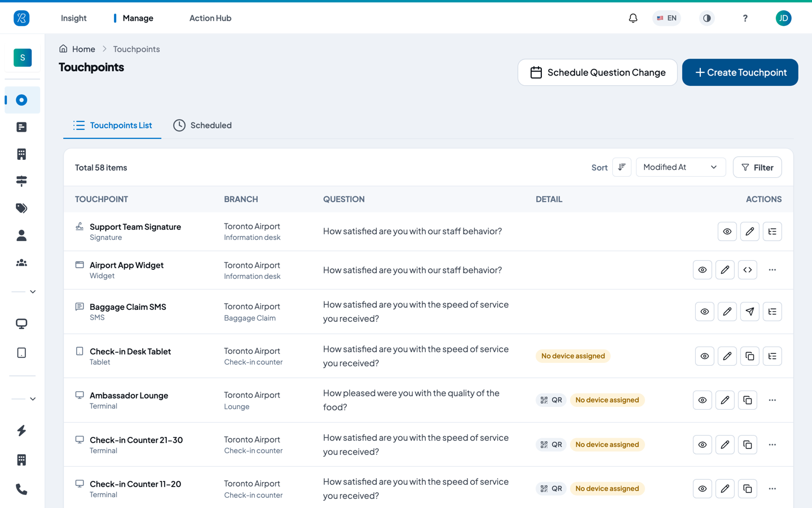Open the phone icon in sidebar
Viewport: 812px width, 508px height.
(x=21, y=489)
